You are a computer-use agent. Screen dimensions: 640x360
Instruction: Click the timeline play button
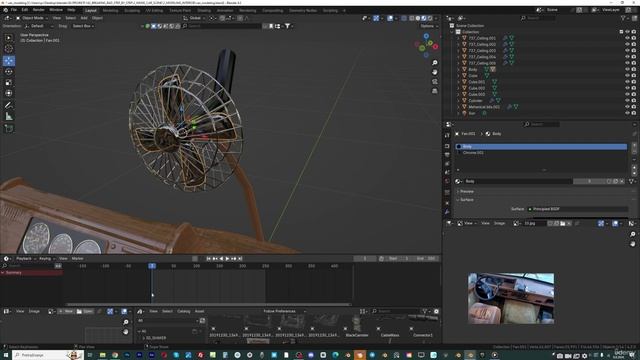[227, 259]
